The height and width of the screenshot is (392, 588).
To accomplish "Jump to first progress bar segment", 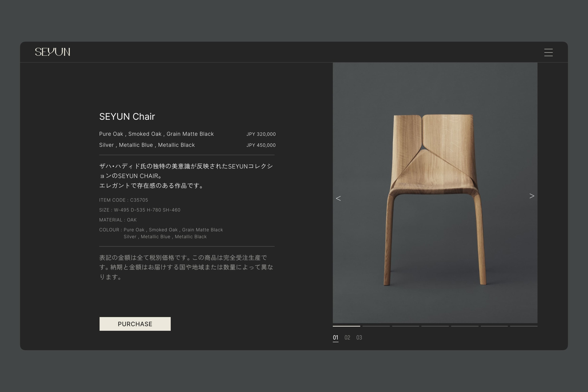I will point(346,326).
